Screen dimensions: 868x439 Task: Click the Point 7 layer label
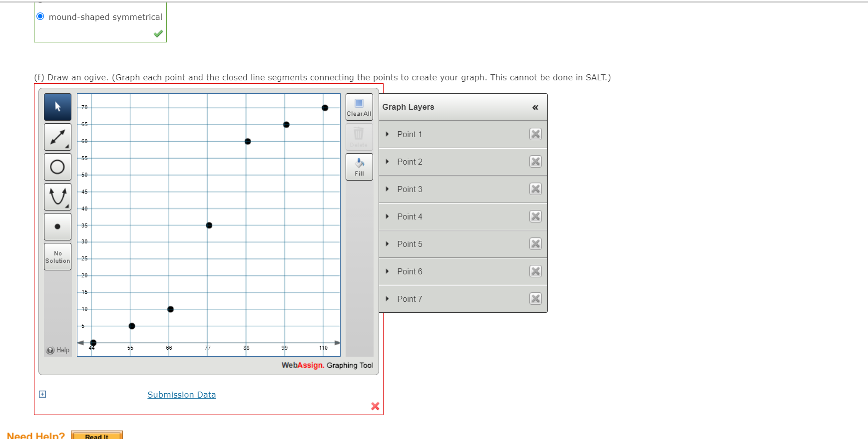pos(410,299)
